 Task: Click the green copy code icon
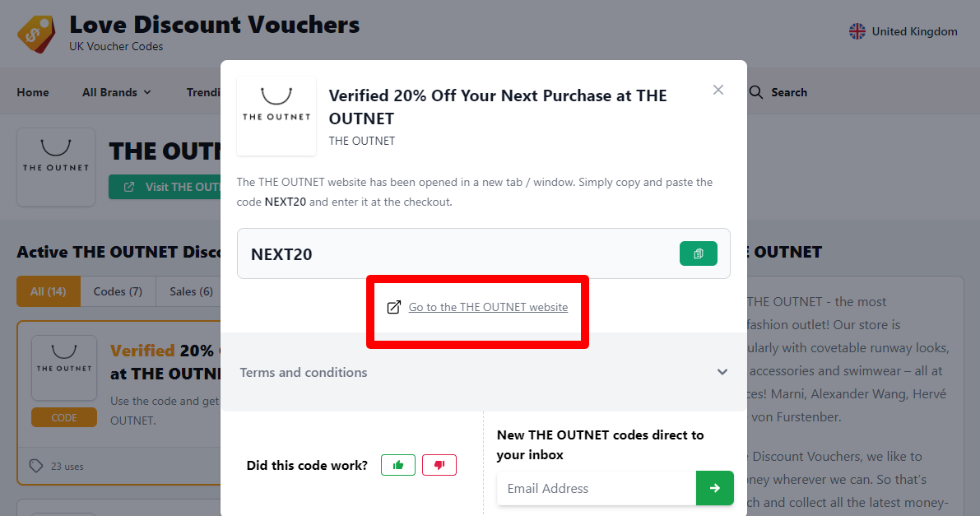pyautogui.click(x=698, y=253)
